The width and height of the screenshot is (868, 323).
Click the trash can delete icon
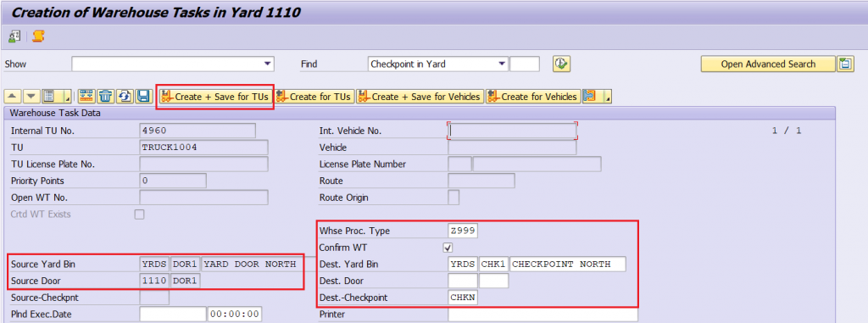(105, 97)
